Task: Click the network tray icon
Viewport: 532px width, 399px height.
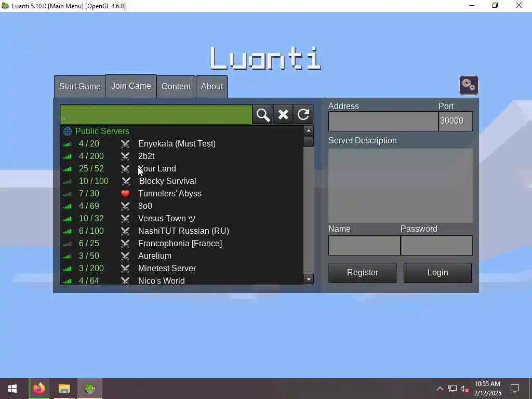Action: (453, 389)
